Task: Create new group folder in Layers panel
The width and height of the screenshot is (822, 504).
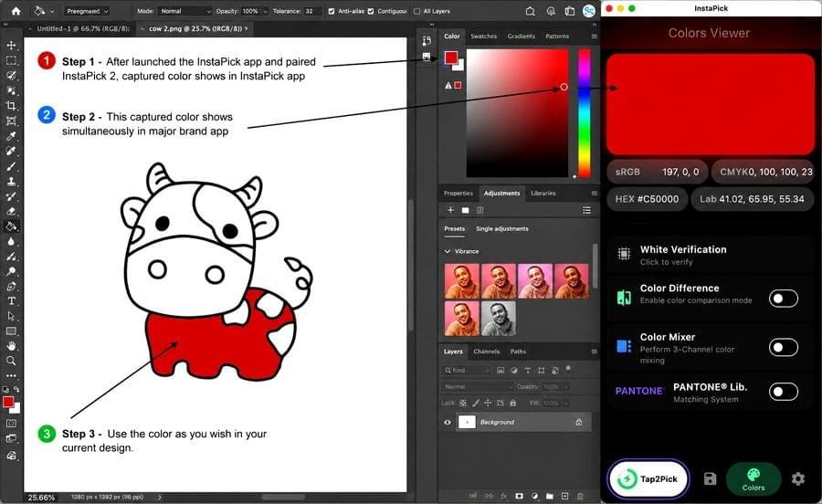Action: pyautogui.click(x=550, y=496)
